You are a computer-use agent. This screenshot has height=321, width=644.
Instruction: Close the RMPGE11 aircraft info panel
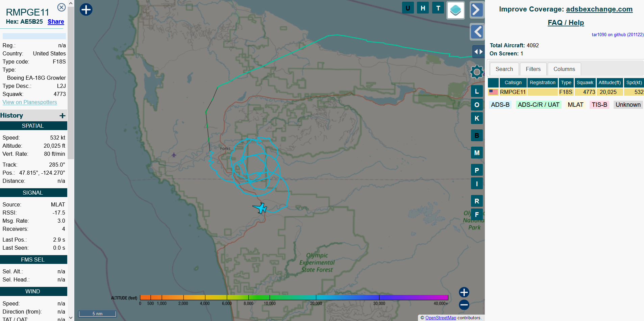(61, 7)
